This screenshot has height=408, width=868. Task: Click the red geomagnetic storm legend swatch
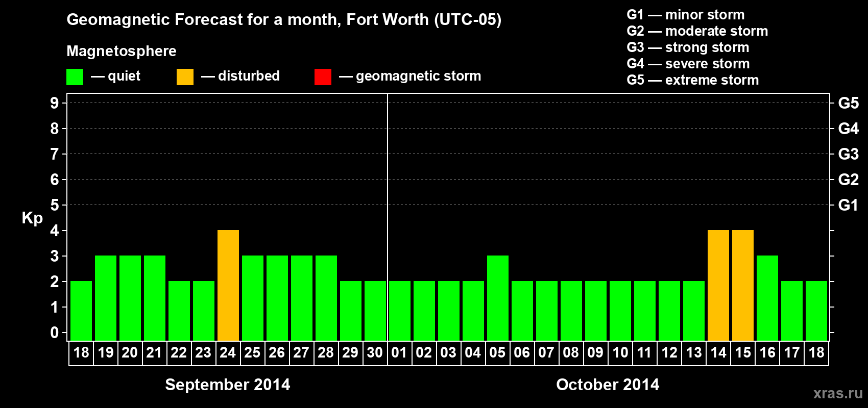click(323, 77)
